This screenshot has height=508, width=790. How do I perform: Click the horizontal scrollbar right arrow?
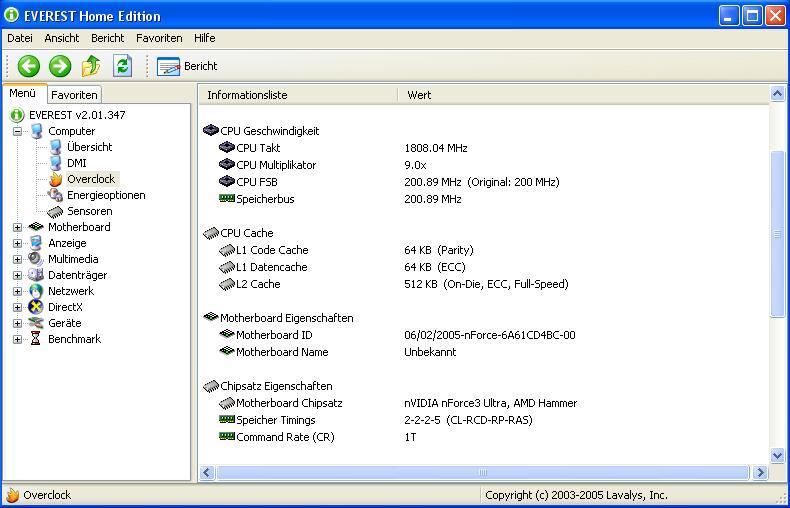pyautogui.click(x=760, y=473)
